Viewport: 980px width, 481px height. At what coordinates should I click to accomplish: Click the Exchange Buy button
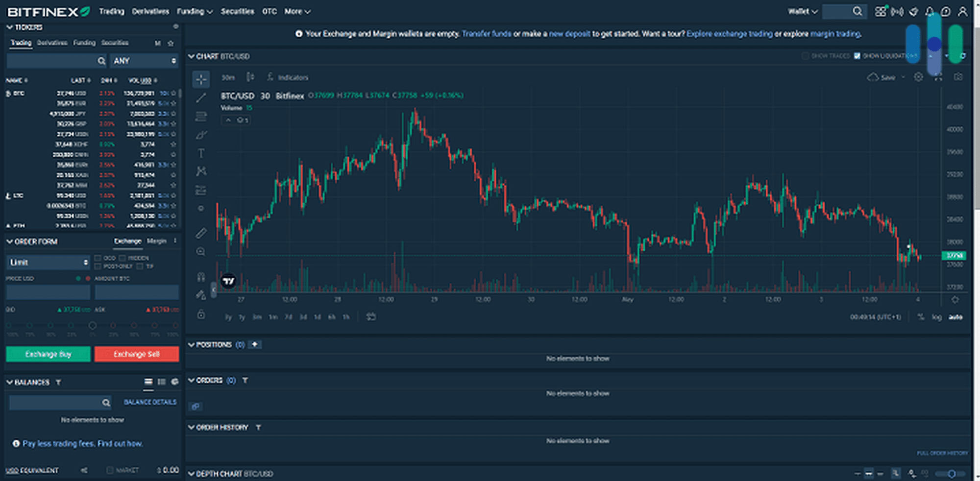48,354
